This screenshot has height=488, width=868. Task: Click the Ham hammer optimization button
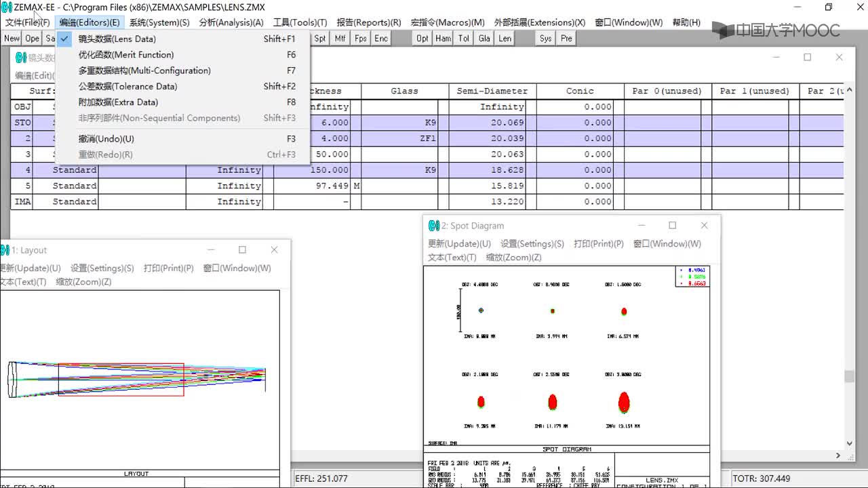click(443, 39)
